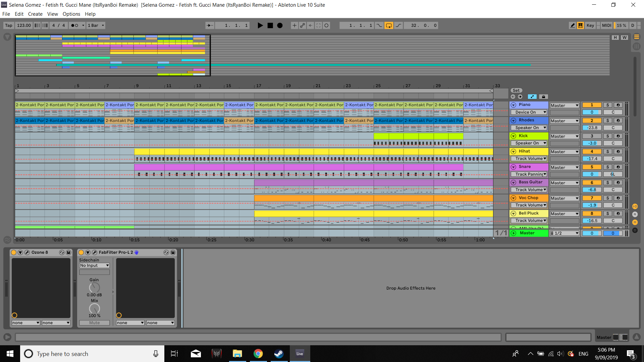Click optimize arrangement Height H button
Image resolution: width=644 pixels, height=362 pixels.
click(x=615, y=38)
